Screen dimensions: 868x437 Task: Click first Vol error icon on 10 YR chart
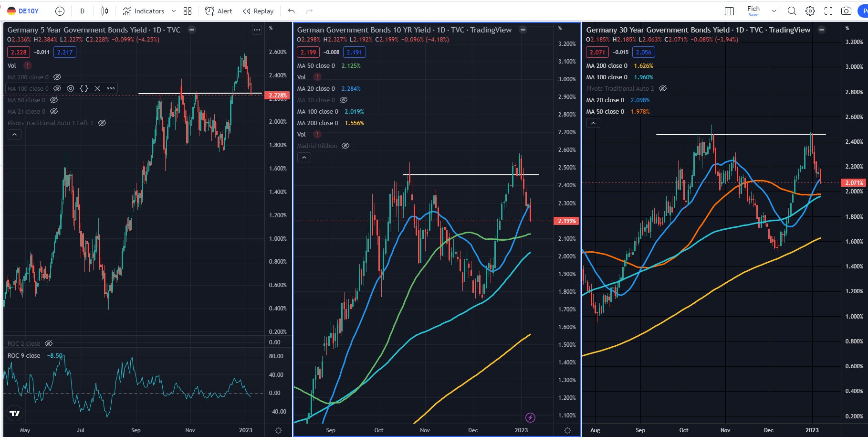[x=317, y=77]
